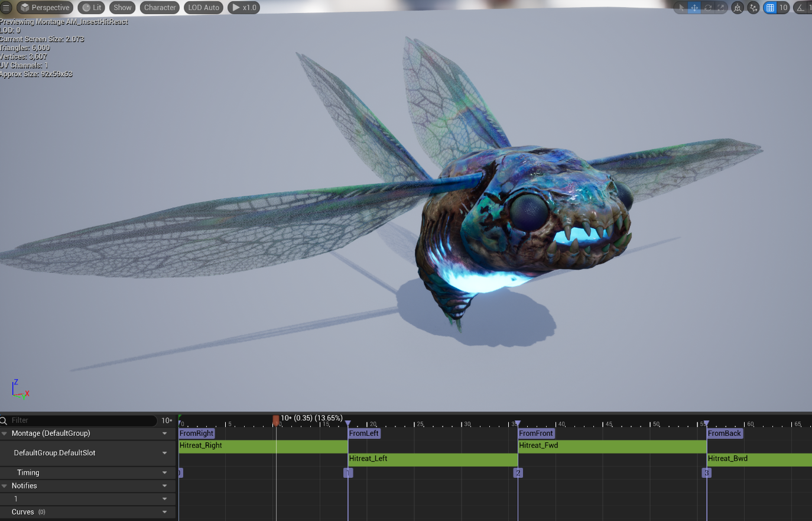Click timing node 2 marker
812x521 pixels.
click(x=518, y=473)
